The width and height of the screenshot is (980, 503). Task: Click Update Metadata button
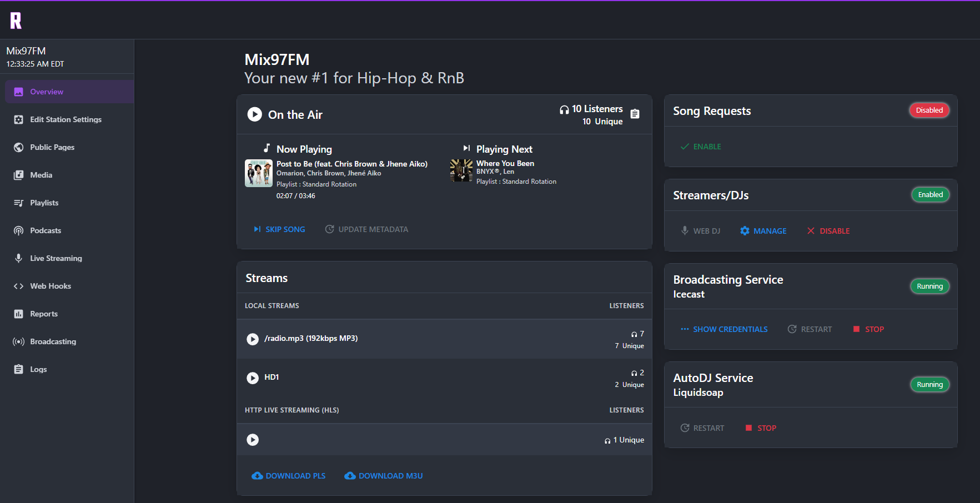coord(366,229)
